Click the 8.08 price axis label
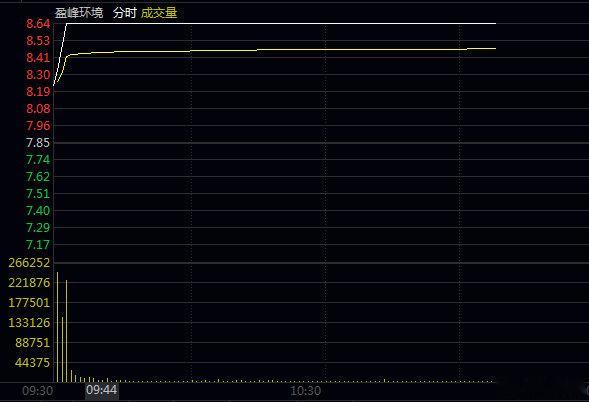Viewport: 589px width, 402px height. (38, 109)
